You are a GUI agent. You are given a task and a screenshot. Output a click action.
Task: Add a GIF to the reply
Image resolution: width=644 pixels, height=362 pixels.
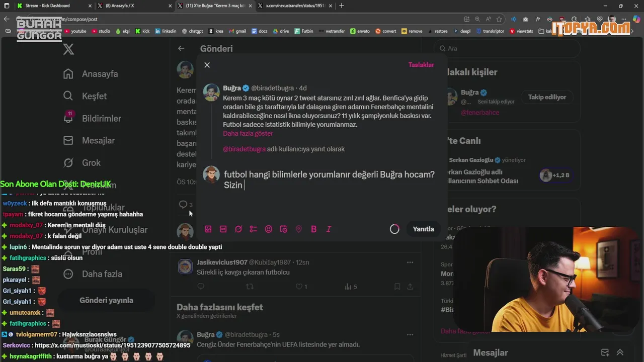[223, 229]
